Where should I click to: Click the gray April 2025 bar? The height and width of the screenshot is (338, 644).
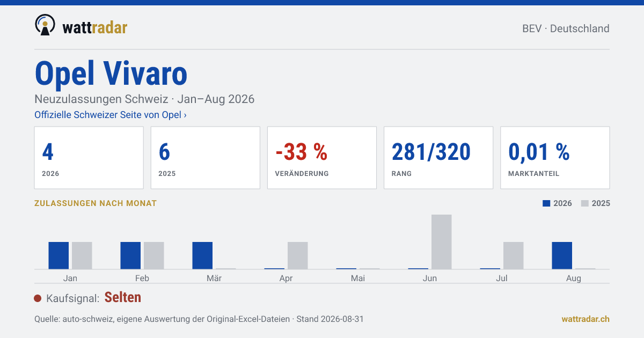pyautogui.click(x=298, y=255)
